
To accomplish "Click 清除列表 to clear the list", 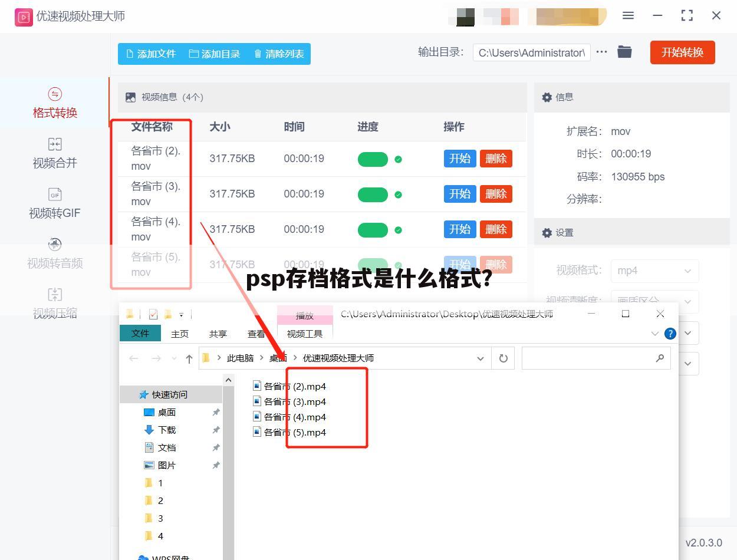I will point(279,54).
